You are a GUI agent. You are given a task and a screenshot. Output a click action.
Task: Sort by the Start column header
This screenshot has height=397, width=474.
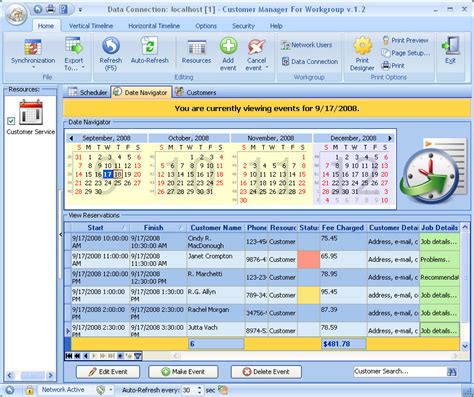100,228
